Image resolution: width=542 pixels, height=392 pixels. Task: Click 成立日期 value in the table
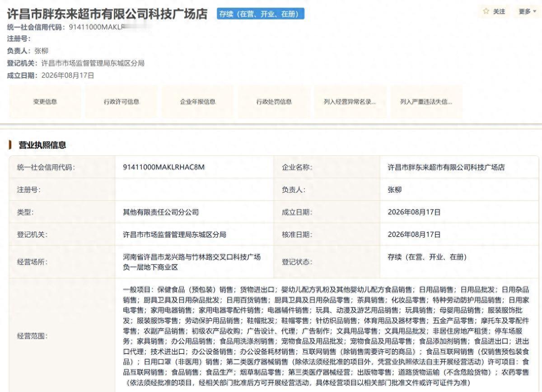click(x=414, y=212)
